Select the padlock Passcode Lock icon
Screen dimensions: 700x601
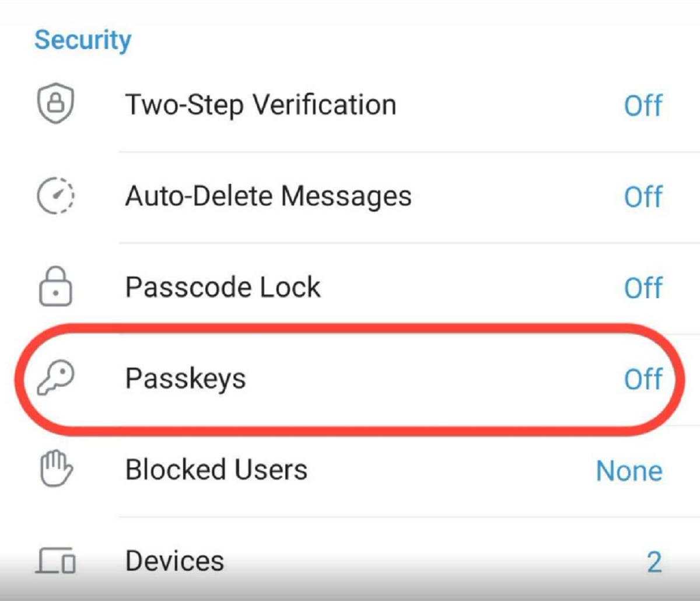(55, 287)
